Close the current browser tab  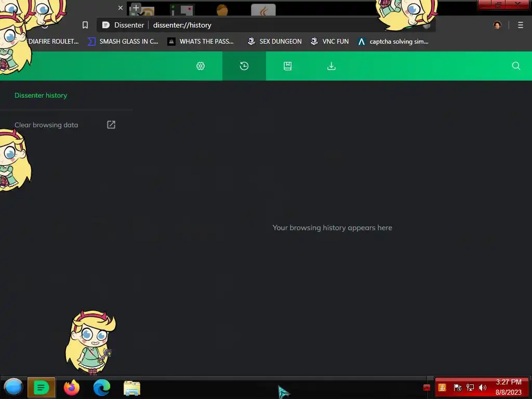pyautogui.click(x=121, y=8)
